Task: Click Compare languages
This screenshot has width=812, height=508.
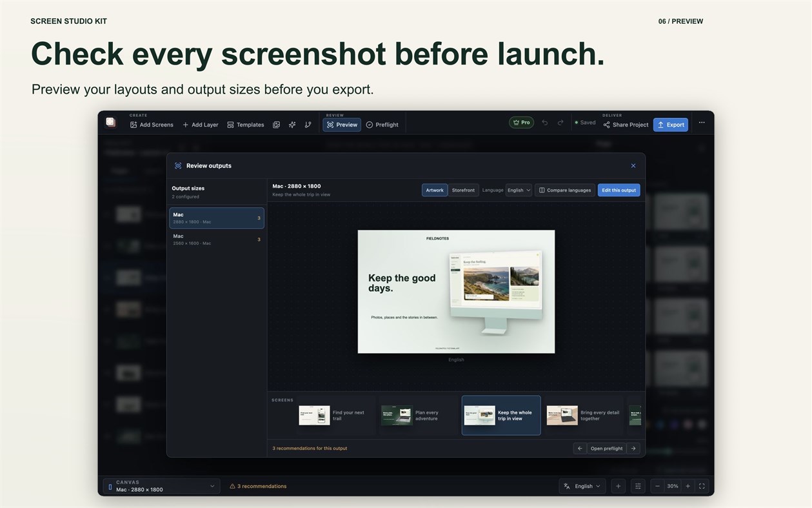Action: 565,190
